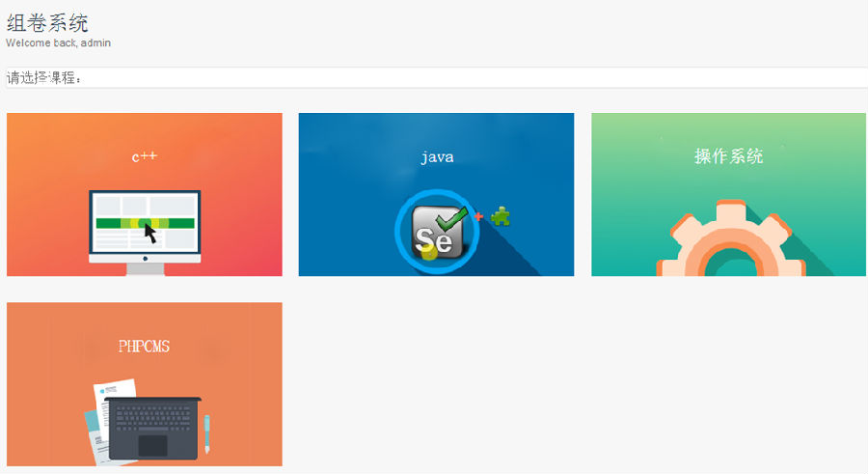The image size is (868, 474).
Task: Click the green checkmark on Se logo
Action: 451,219
